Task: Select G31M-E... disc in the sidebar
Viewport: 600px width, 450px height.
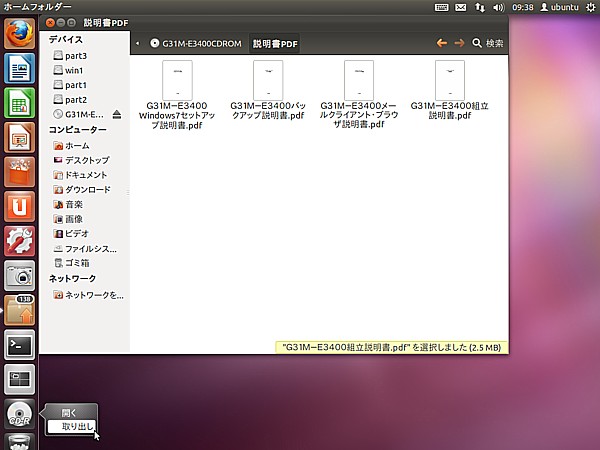Action: 78,114
